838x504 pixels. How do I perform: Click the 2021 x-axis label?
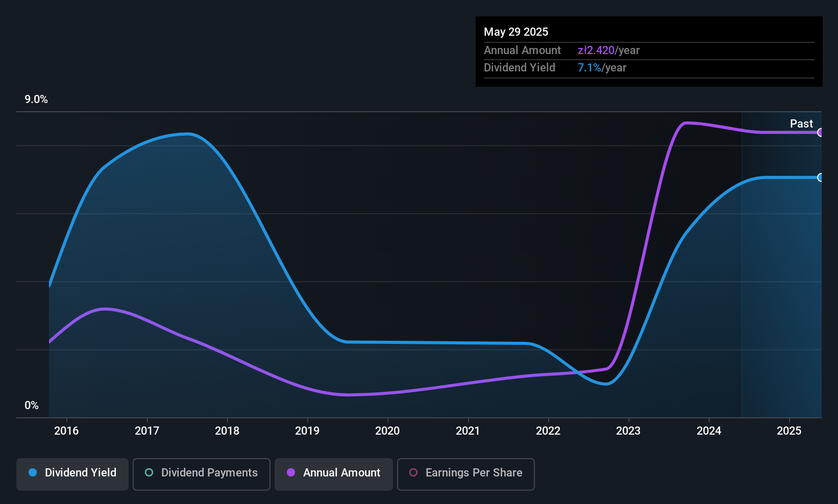[x=468, y=431]
